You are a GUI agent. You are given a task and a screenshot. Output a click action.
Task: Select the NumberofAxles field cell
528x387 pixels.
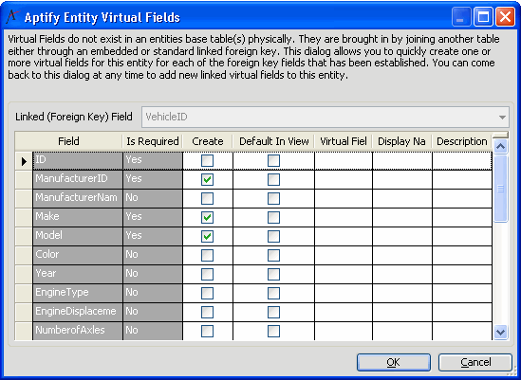tap(78, 331)
